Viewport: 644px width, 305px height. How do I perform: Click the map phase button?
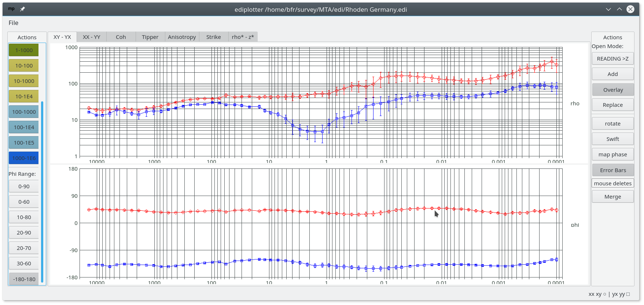pos(612,155)
